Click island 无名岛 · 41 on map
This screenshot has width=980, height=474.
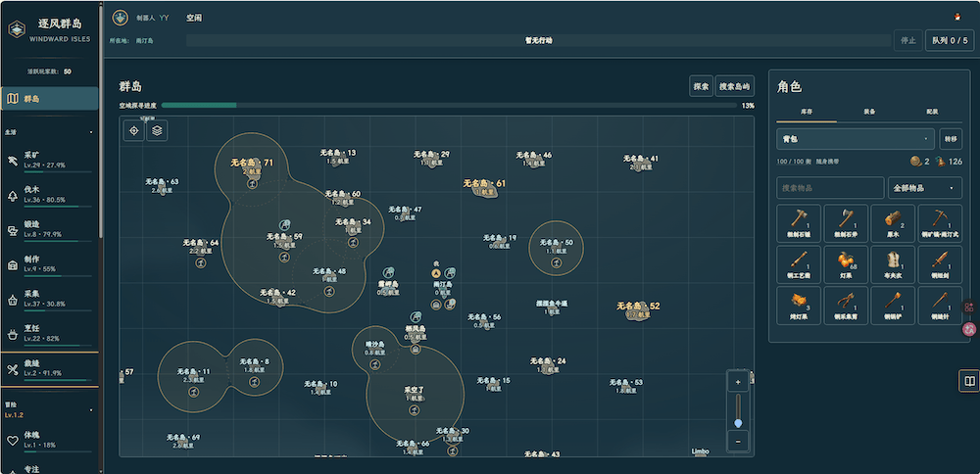[x=641, y=163]
